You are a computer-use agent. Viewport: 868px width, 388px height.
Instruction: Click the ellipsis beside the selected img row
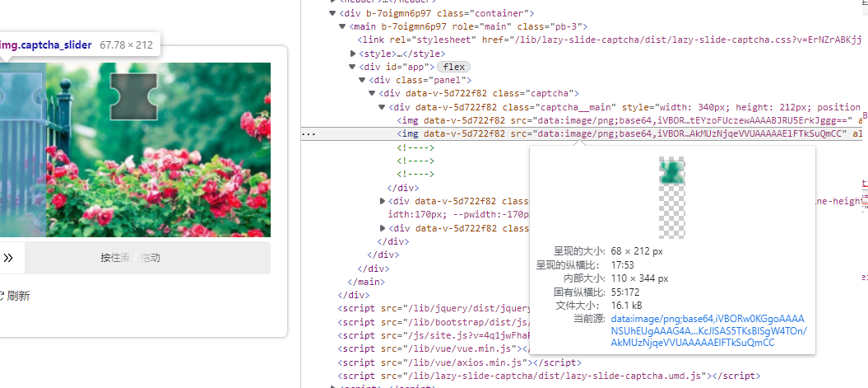tap(309, 134)
